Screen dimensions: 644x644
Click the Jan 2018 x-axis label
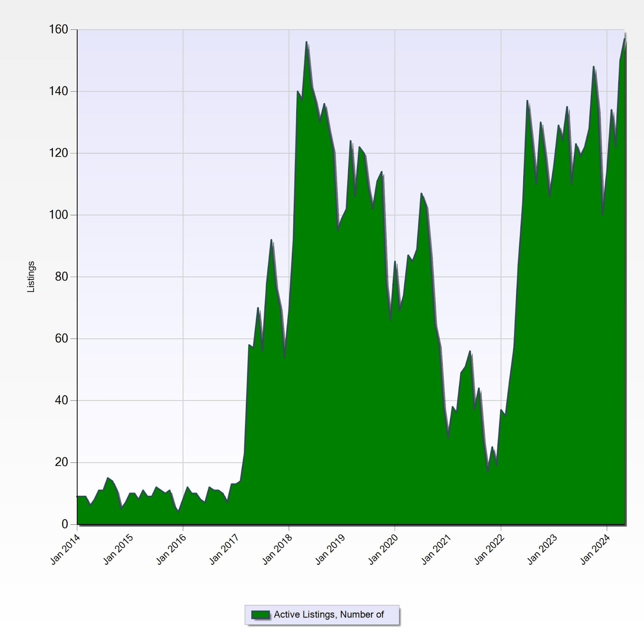point(277,549)
